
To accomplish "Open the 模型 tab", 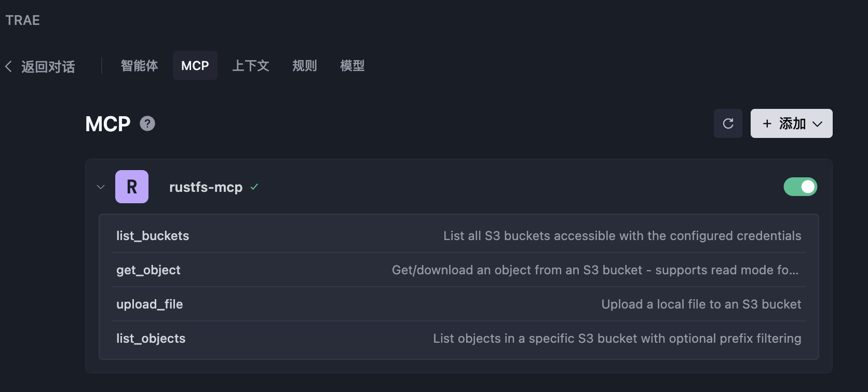I will (x=352, y=65).
